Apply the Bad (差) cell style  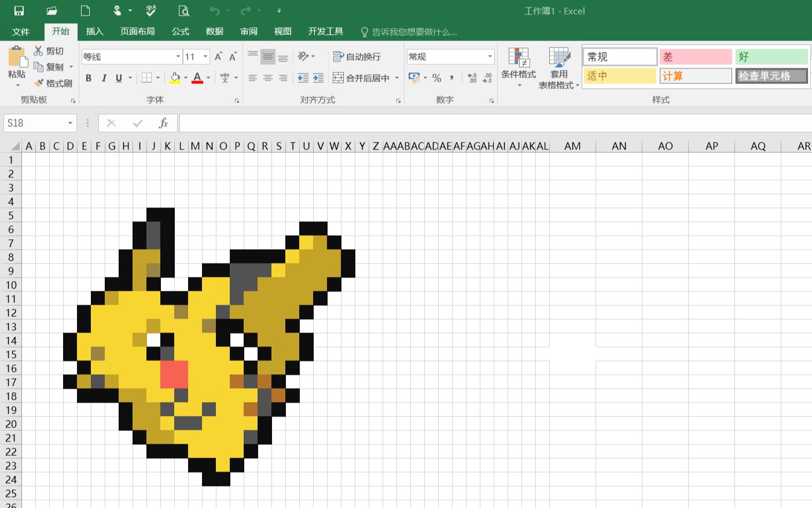pyautogui.click(x=696, y=57)
